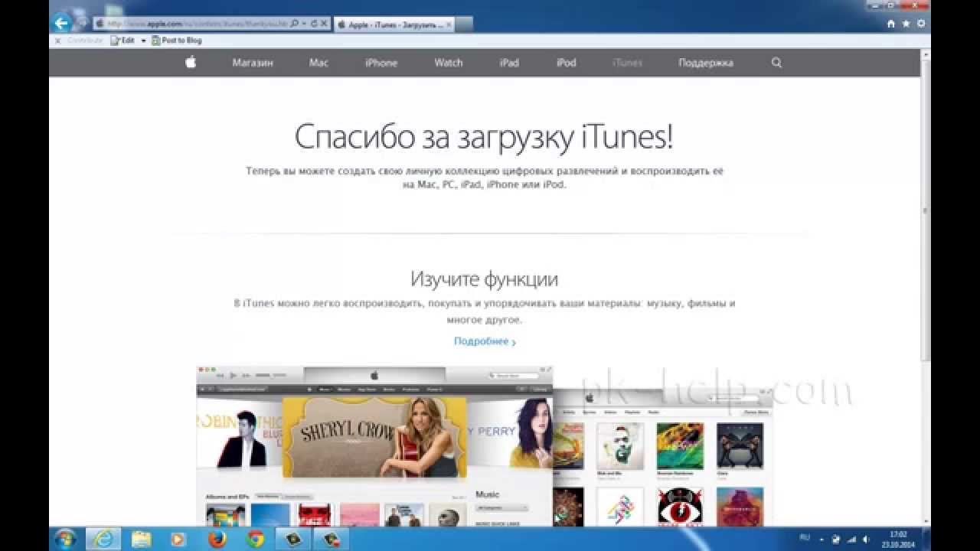Select iPhone in the navigation bar
The image size is (980, 551).
[381, 63]
